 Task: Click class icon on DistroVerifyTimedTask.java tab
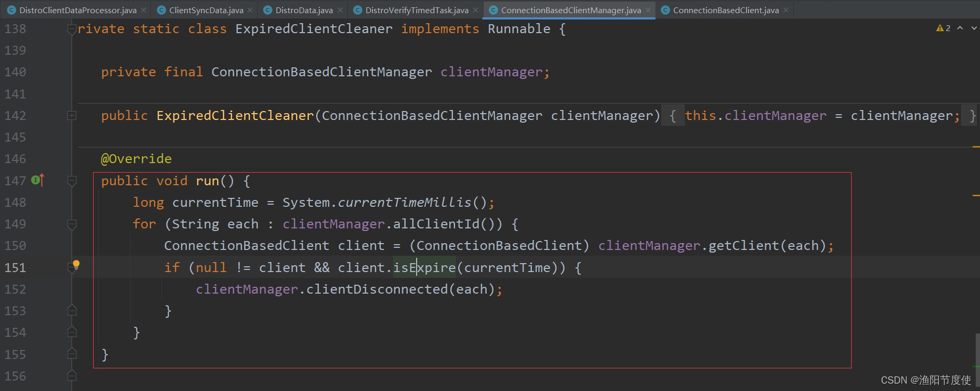click(x=358, y=10)
